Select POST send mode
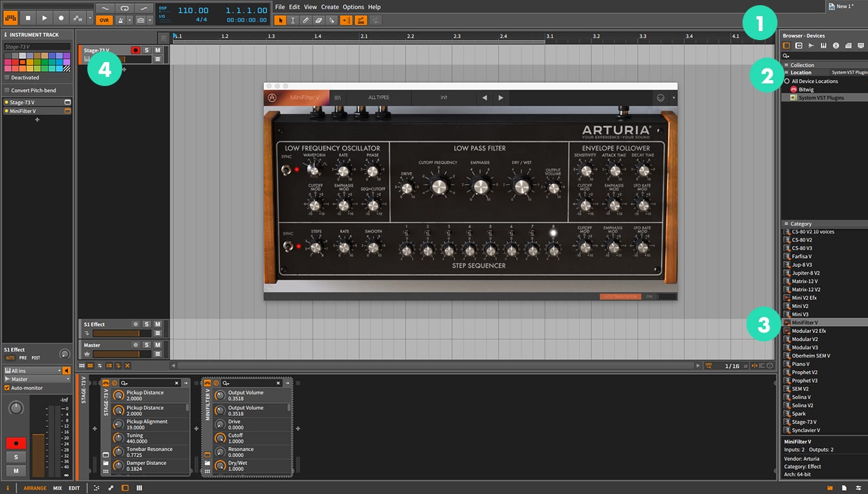The image size is (868, 494). (36, 358)
